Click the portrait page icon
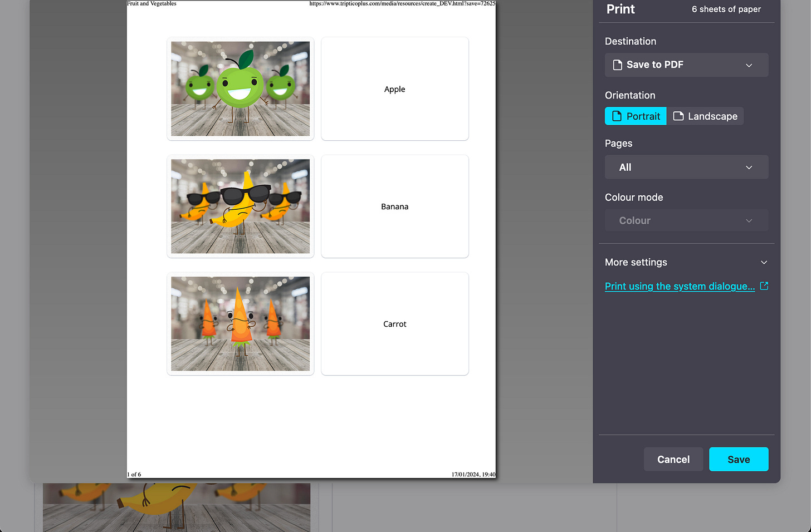This screenshot has height=532, width=811. 617,116
